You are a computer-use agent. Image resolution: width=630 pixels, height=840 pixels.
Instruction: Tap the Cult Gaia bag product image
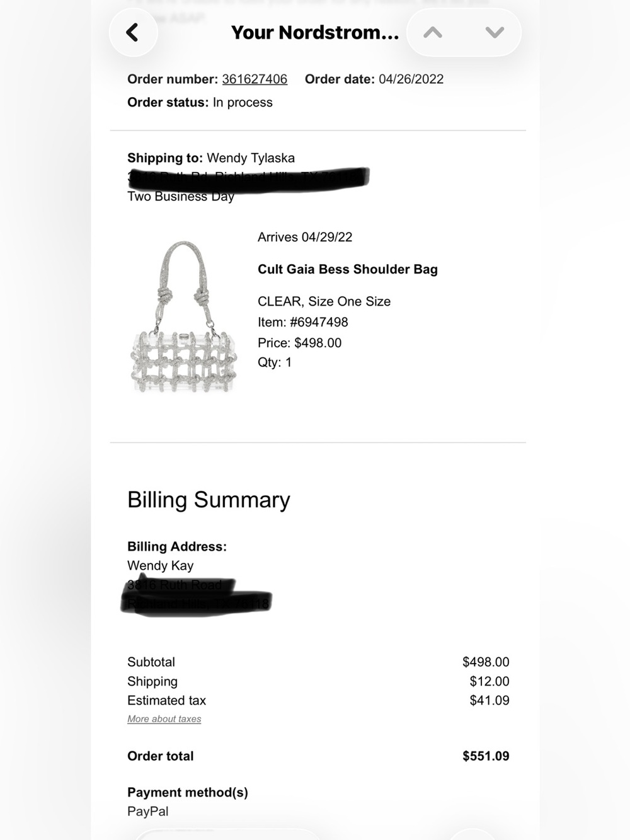(184, 316)
